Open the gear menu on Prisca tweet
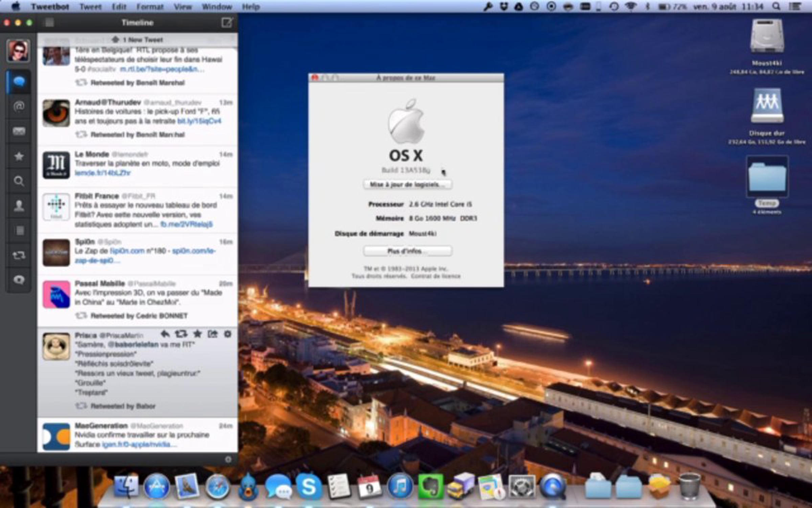Screen dimensions: 812x508 click(x=228, y=334)
